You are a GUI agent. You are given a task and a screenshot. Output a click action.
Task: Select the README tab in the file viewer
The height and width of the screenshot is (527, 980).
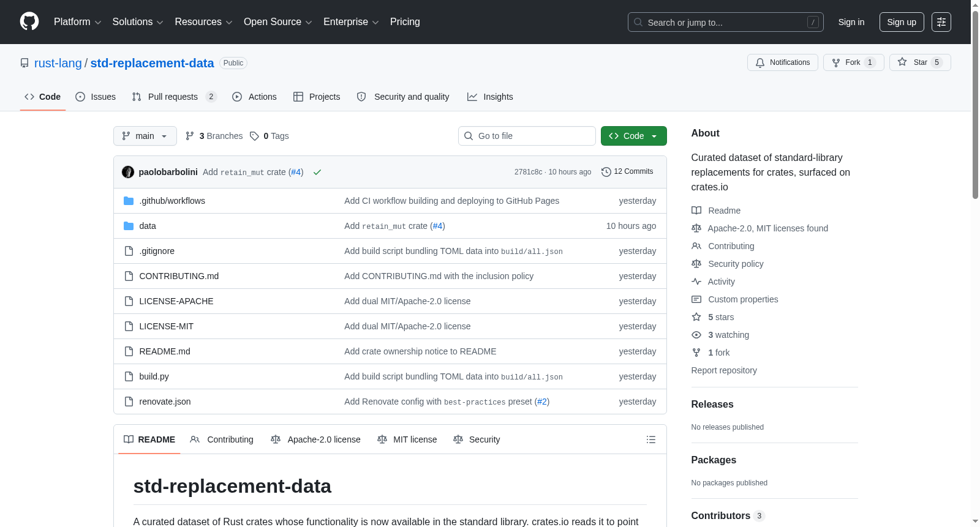click(149, 439)
